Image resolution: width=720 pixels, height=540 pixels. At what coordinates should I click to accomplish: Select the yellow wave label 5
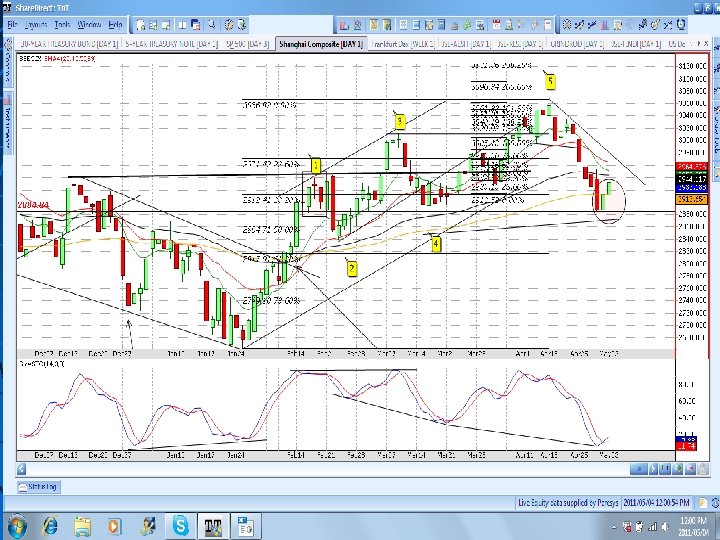[x=550, y=82]
